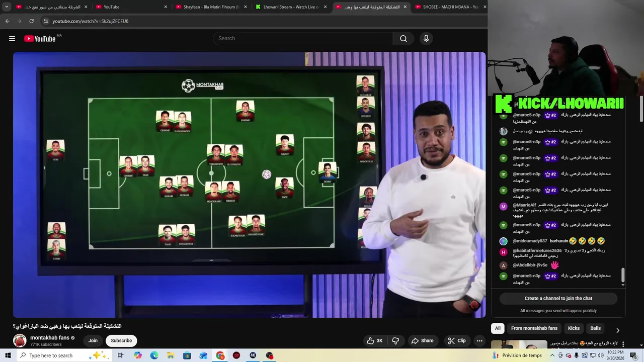
Task: Click the magnifier search button on YouTube
Action: (403, 39)
